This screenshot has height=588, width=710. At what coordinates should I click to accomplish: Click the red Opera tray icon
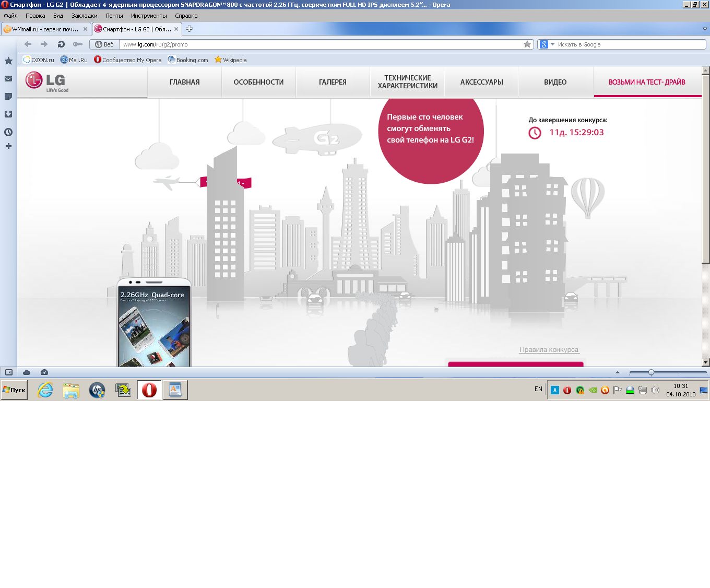[x=567, y=390]
